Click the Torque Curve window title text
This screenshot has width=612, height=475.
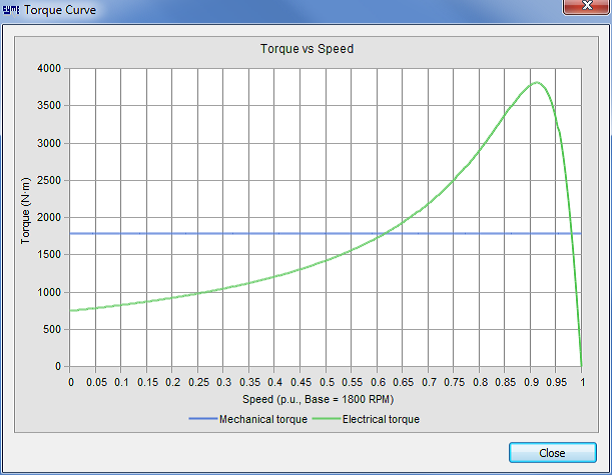tap(60, 10)
